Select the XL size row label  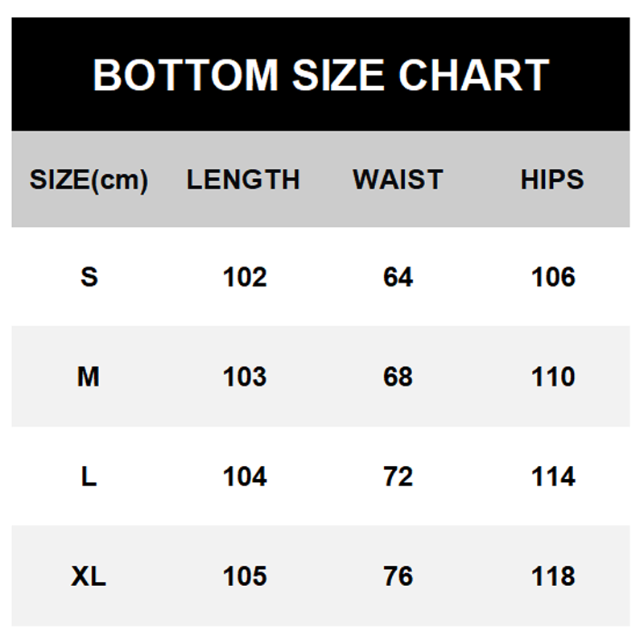[89, 576]
